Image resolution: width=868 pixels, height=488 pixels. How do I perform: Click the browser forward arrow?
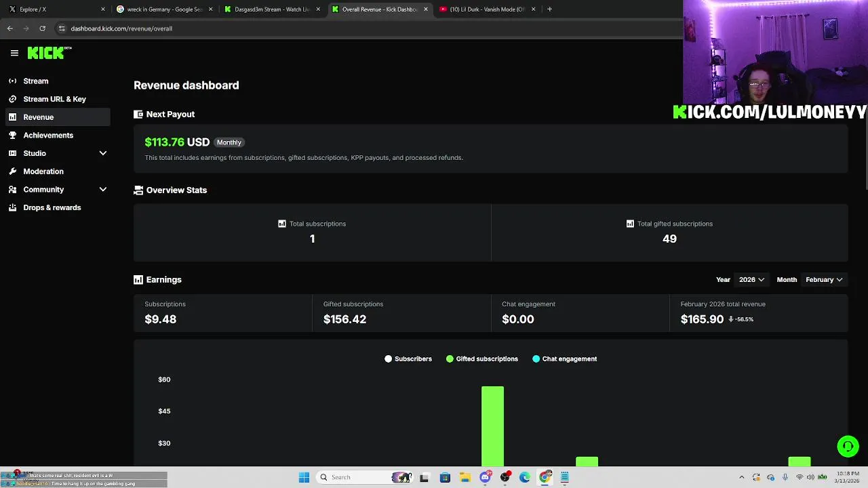tap(26, 28)
